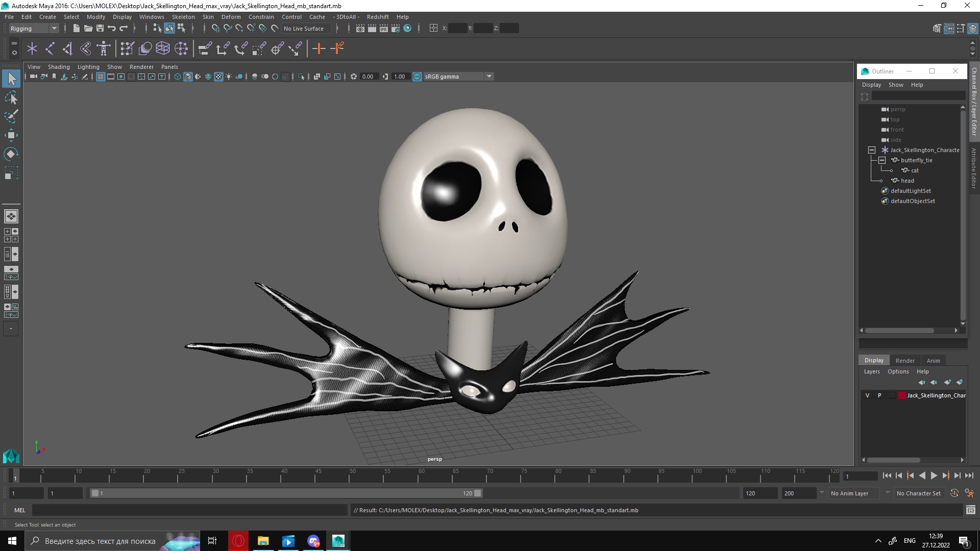Click the Create Locator shelf icon

pos(32,48)
